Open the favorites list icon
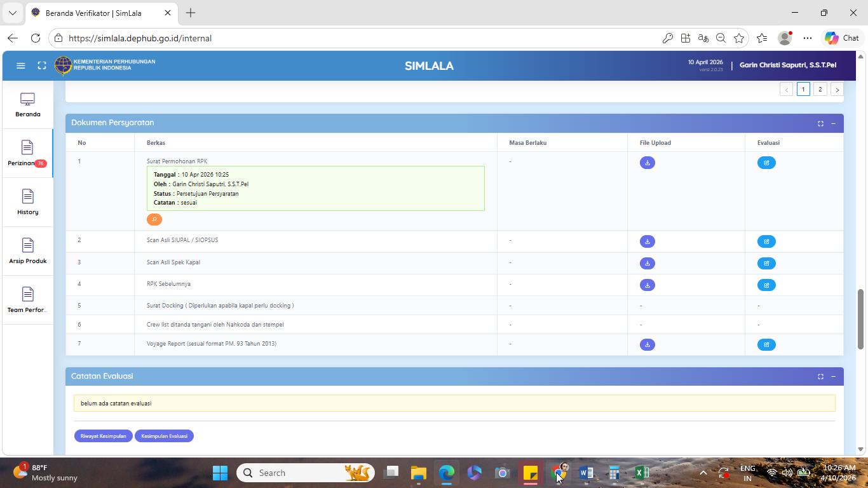The width and height of the screenshot is (868, 488). (762, 38)
